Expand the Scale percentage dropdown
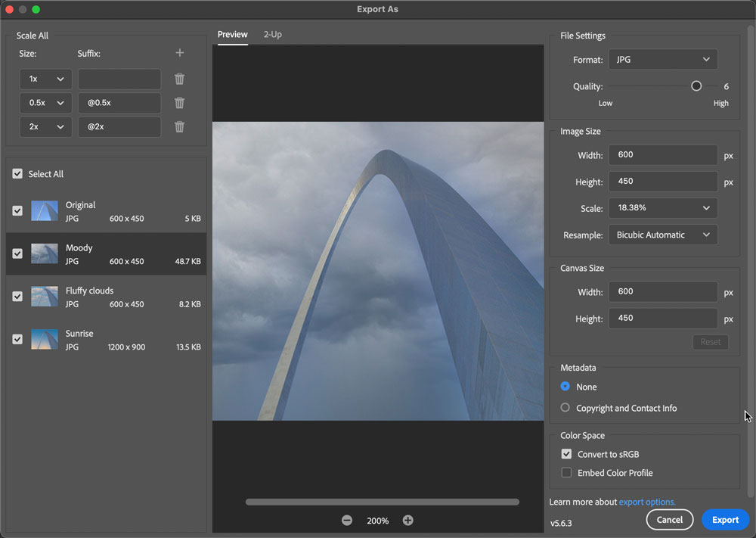 pos(662,208)
